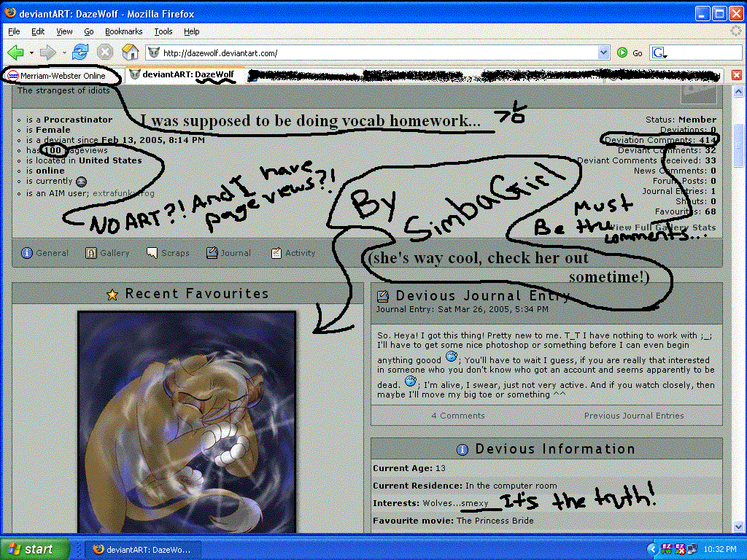Click View Full Gallery Stats link

(x=662, y=227)
